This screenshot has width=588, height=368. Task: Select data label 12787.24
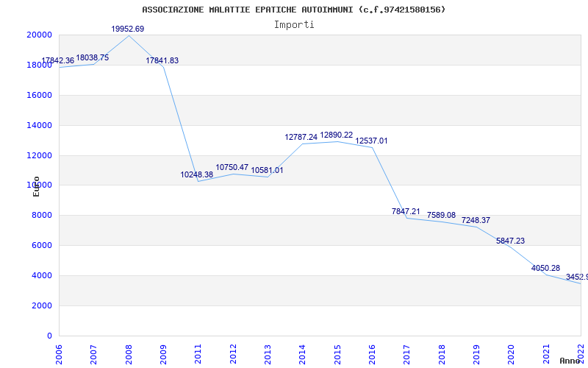[x=301, y=137]
